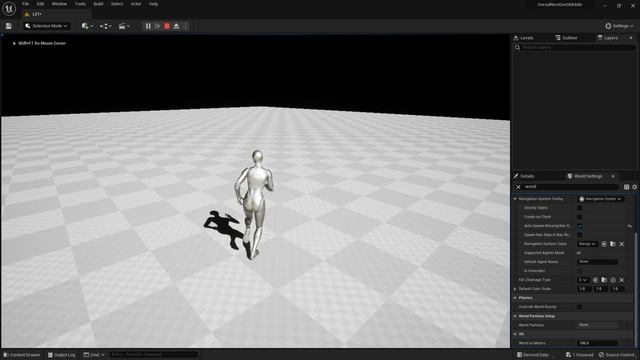The width and height of the screenshot is (640, 360).
Task: Click the first Default Color Scale value
Action: [584, 289]
